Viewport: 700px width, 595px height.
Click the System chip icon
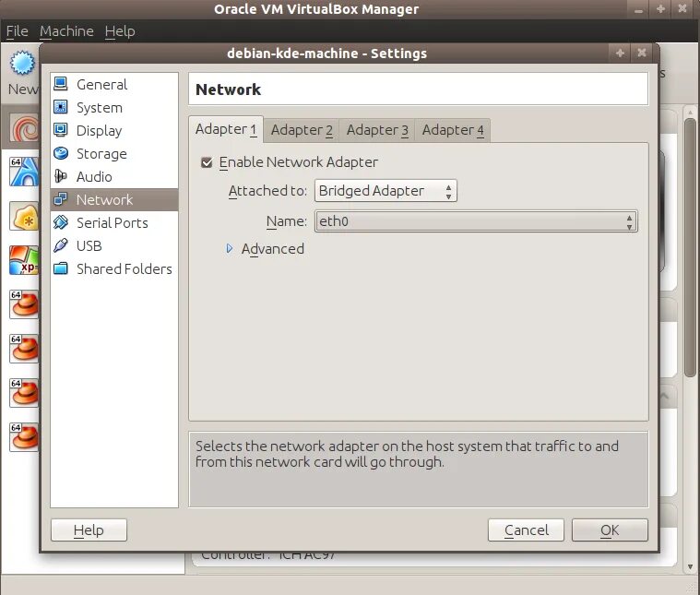tap(61, 107)
